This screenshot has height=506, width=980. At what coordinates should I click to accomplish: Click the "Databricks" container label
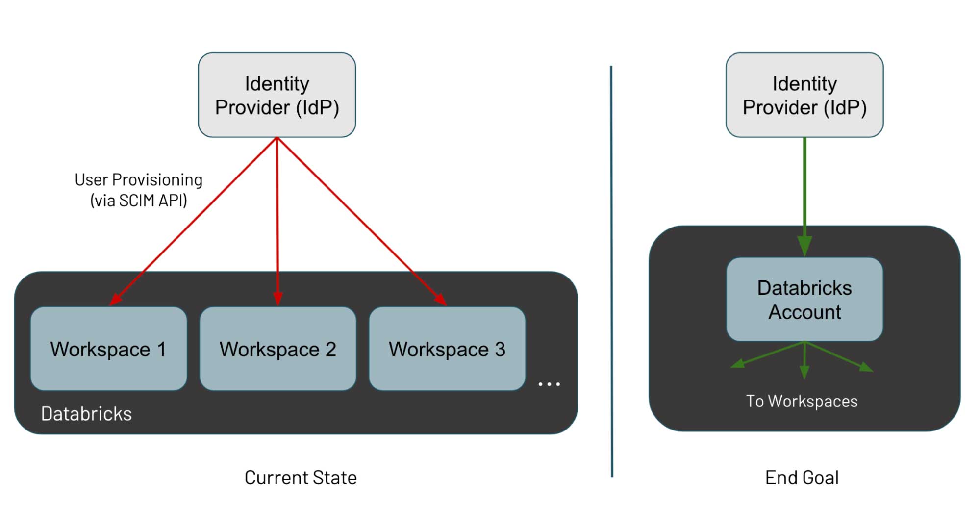[x=86, y=414]
